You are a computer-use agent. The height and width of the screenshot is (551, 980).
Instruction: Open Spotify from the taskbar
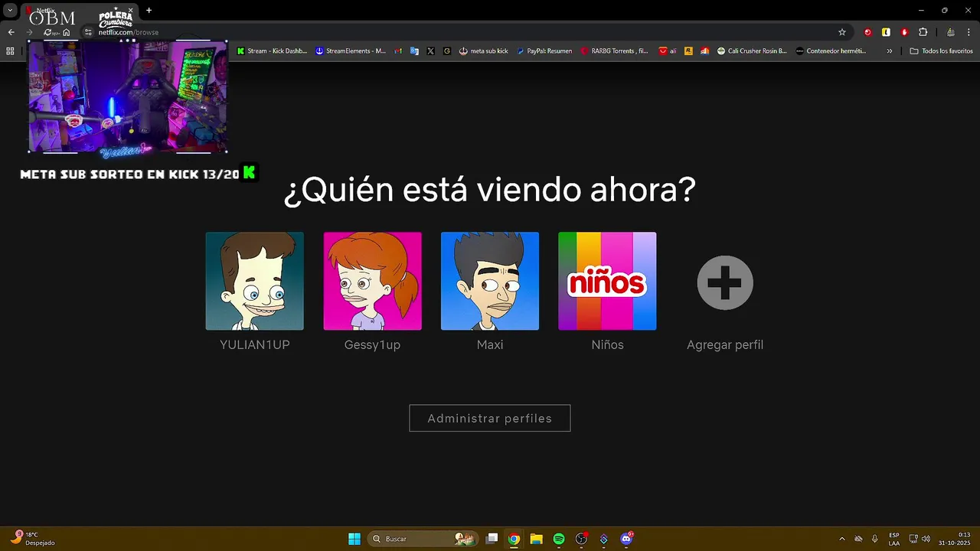click(559, 539)
